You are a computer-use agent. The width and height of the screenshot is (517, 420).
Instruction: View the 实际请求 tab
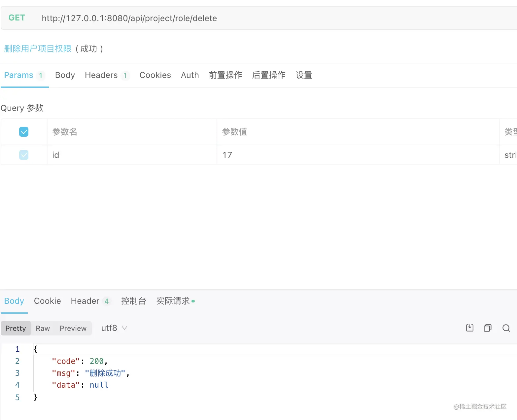tap(175, 301)
